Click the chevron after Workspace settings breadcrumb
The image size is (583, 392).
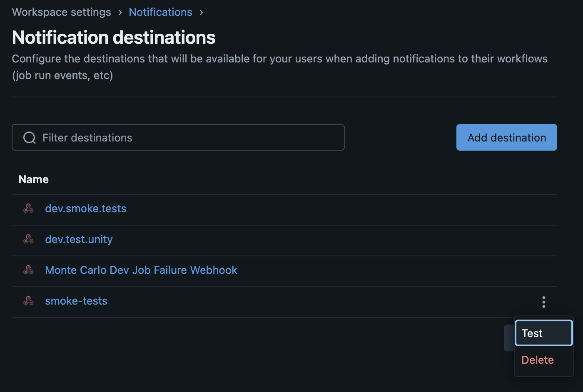pos(120,12)
